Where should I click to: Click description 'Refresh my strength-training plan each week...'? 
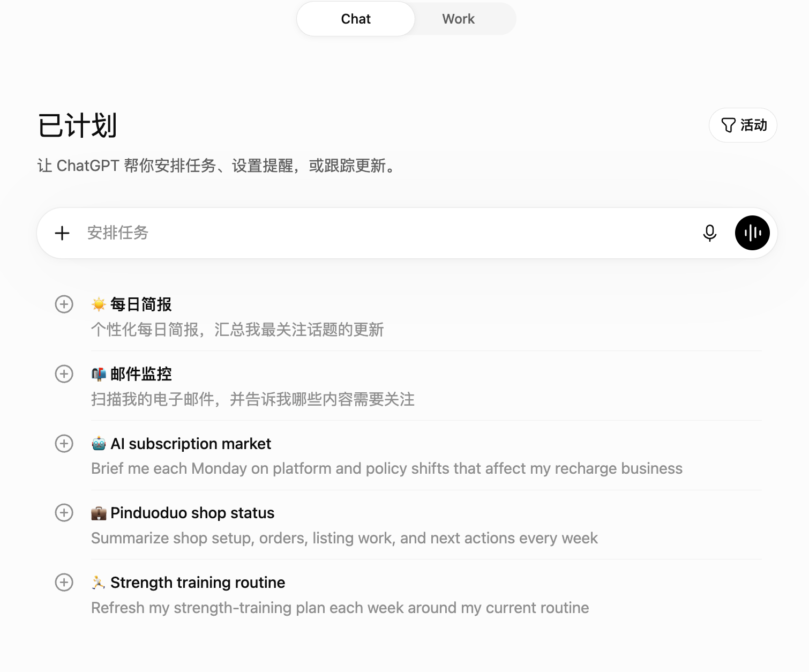tap(340, 608)
